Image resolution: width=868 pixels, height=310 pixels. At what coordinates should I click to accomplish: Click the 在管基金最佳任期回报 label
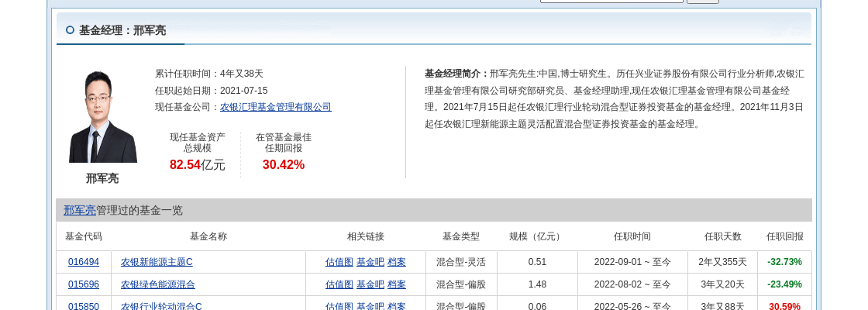[284, 143]
